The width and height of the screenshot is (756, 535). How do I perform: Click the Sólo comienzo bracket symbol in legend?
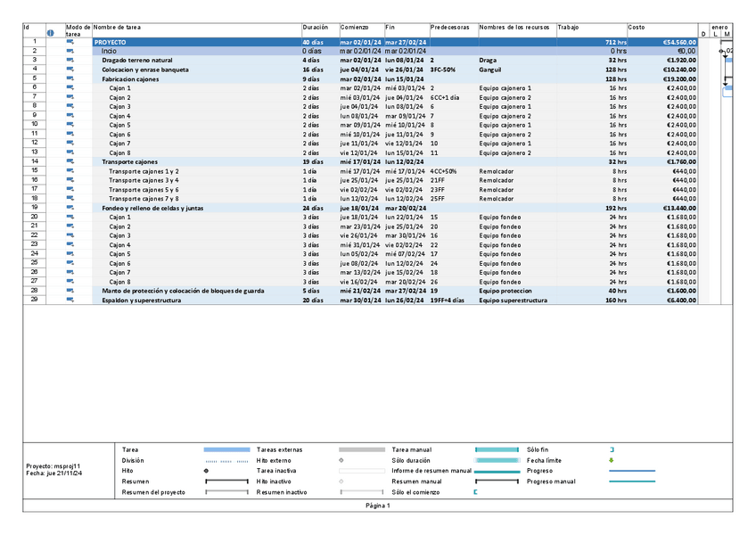(476, 492)
